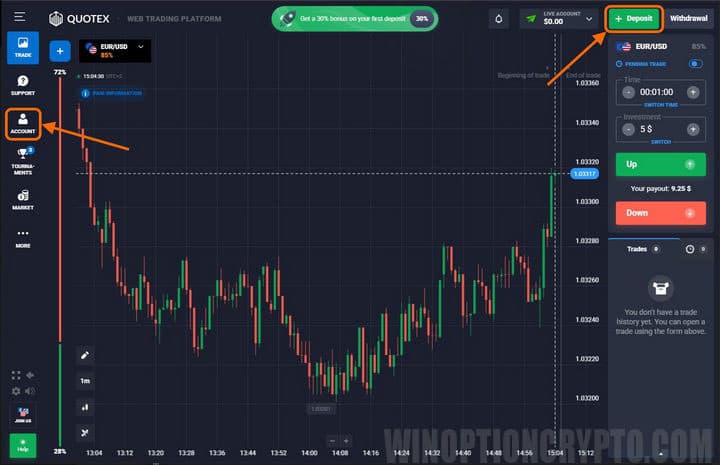
Task: Click the green Deposit button
Action: coord(633,18)
